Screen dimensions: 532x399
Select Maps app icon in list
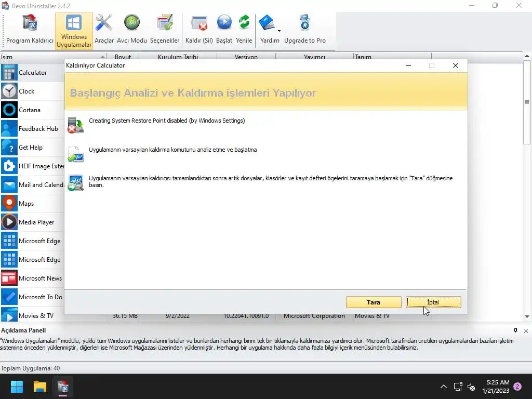point(9,203)
